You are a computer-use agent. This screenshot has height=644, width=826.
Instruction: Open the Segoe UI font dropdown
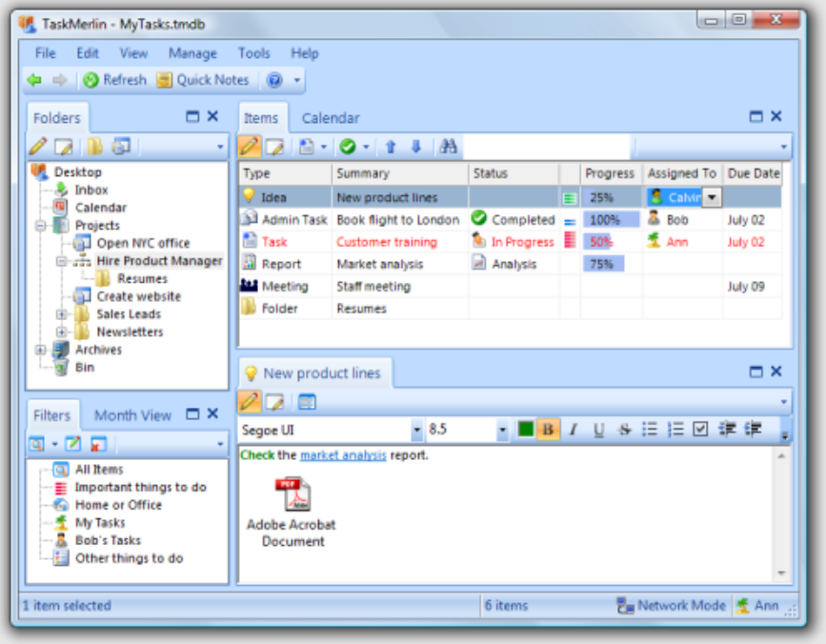pos(416,431)
